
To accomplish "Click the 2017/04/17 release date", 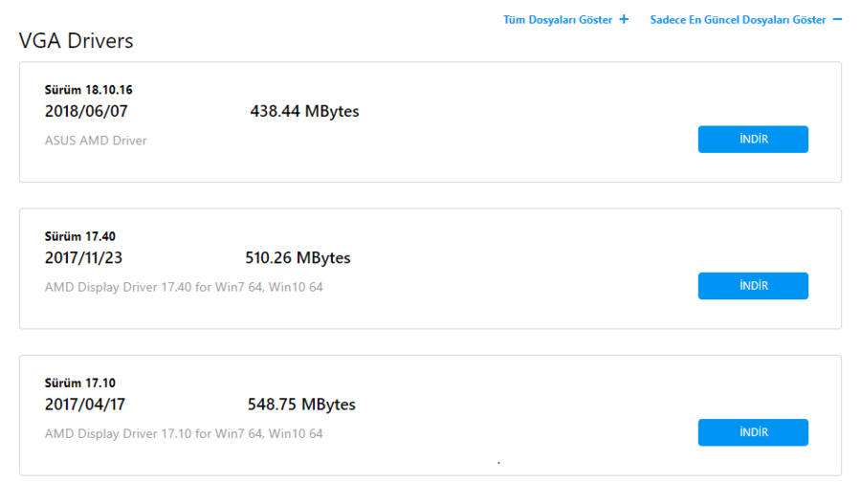I will click(x=85, y=405).
